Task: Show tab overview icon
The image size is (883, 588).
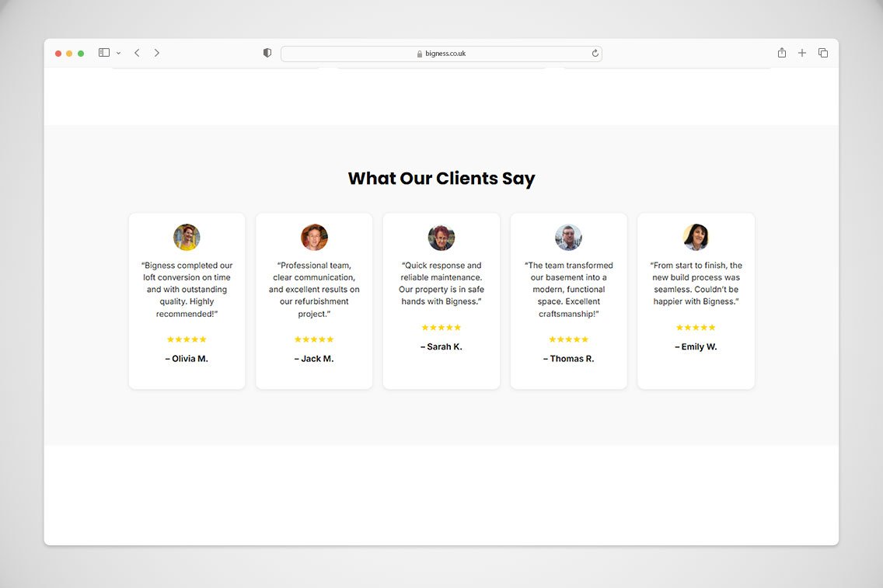Action: (823, 53)
